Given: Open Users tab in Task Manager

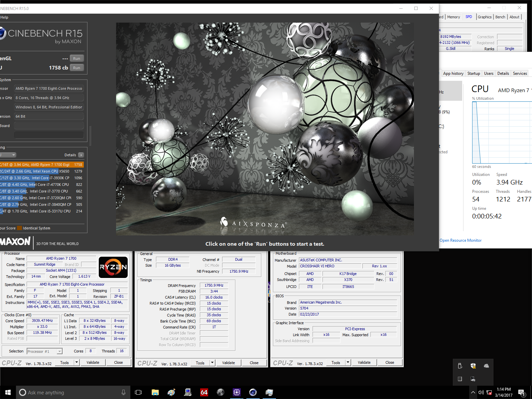Looking at the screenshot, I should coord(489,73).
